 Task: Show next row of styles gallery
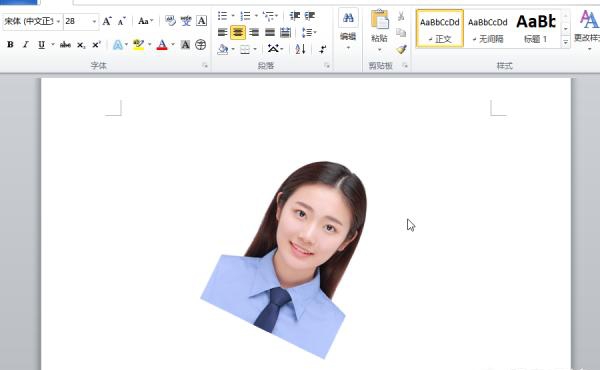565,29
